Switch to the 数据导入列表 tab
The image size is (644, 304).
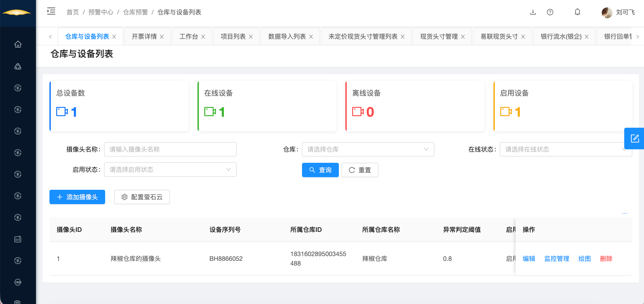click(x=287, y=36)
